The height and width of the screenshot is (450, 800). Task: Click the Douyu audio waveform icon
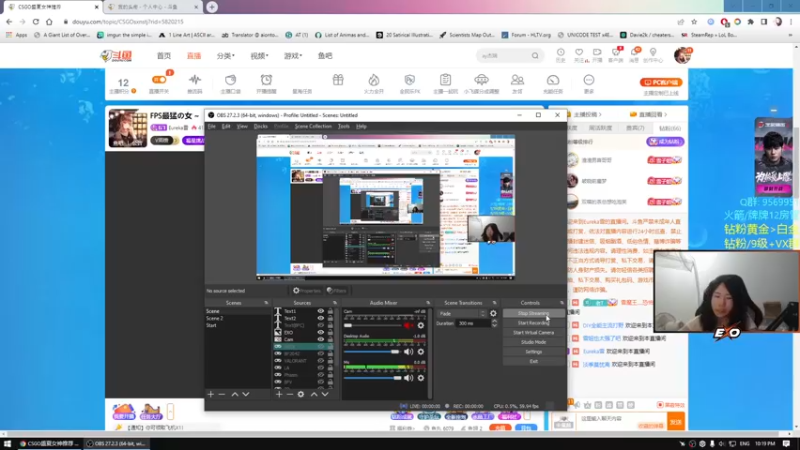click(195, 80)
